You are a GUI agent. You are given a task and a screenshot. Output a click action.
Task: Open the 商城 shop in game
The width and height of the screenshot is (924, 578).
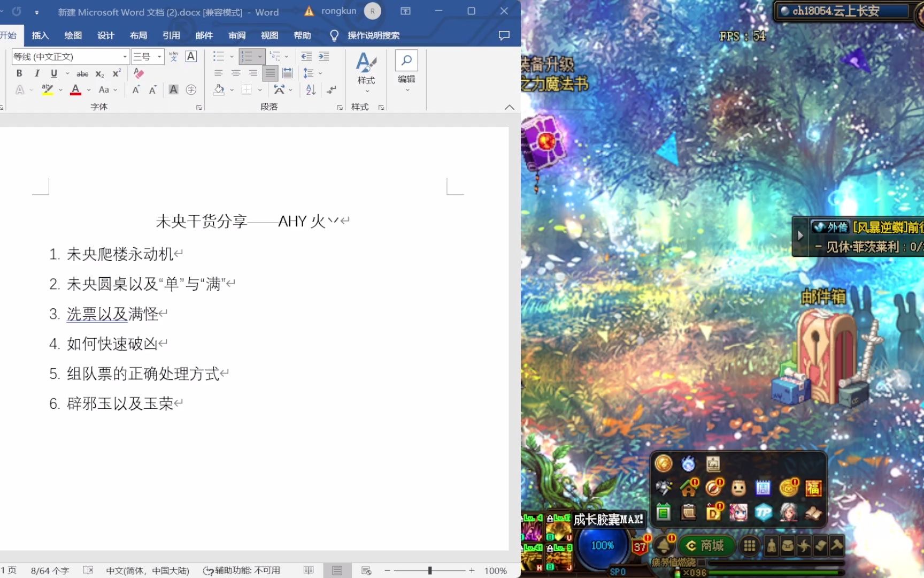tap(706, 545)
